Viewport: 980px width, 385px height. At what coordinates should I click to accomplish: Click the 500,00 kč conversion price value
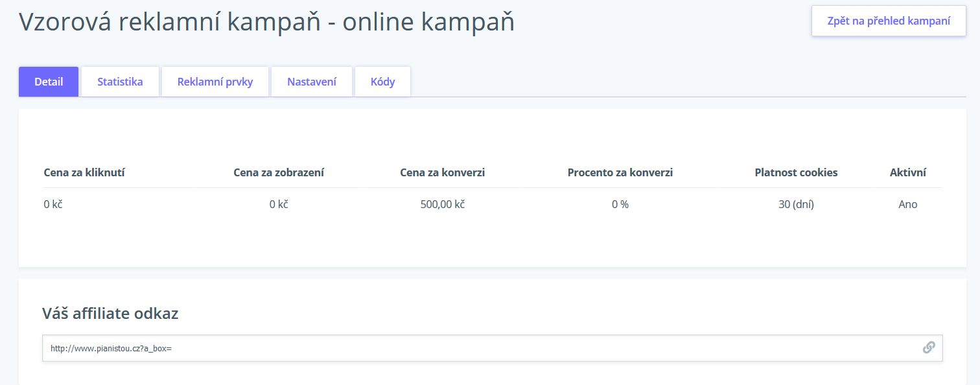443,204
